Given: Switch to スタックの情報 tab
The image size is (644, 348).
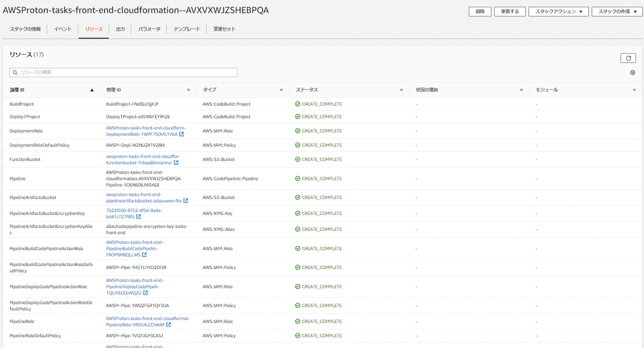Looking at the screenshot, I should [x=25, y=29].
